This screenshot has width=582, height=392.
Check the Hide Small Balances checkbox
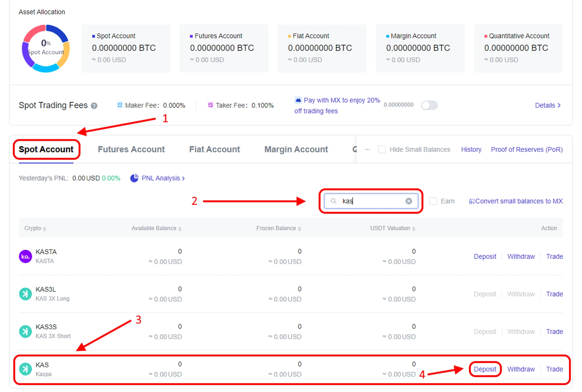point(382,149)
